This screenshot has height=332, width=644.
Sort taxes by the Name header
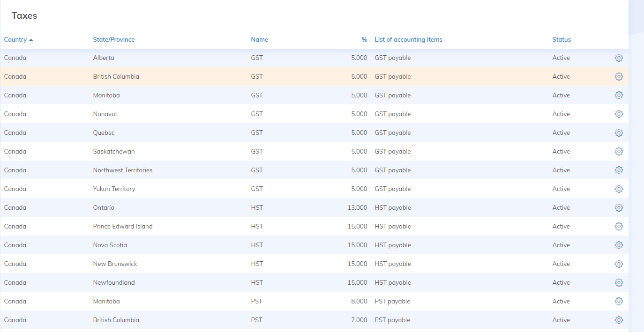click(259, 40)
